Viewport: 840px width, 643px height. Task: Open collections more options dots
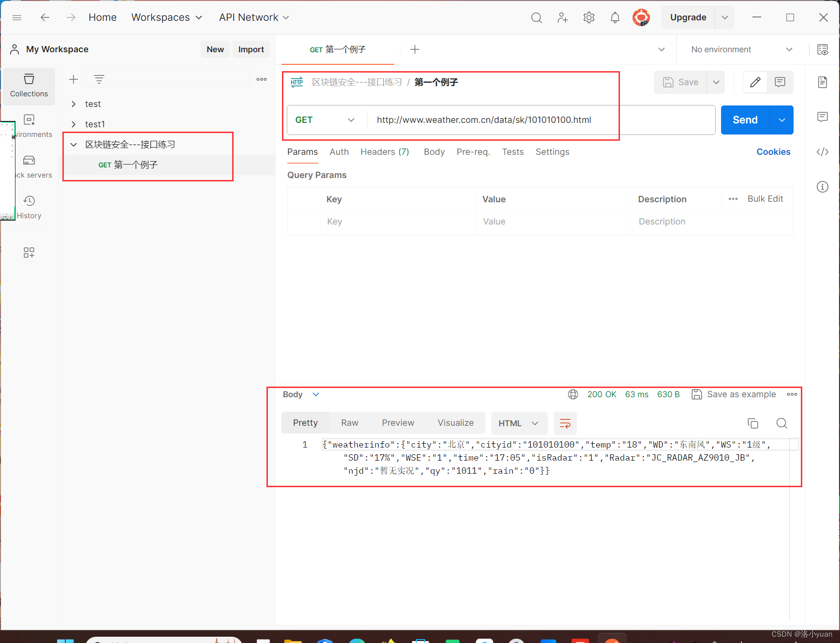(262, 79)
